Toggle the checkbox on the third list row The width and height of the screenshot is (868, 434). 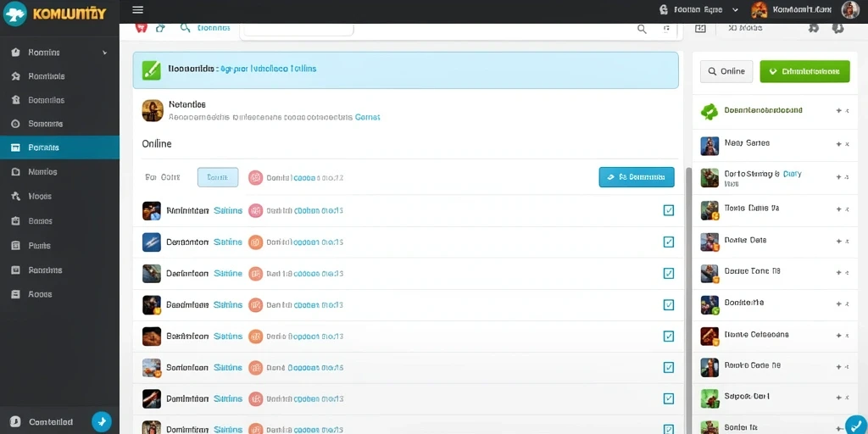point(669,274)
